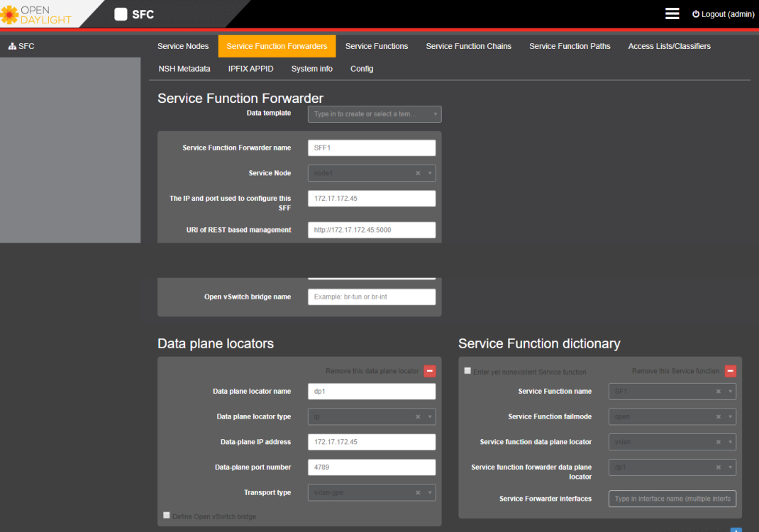The width and height of the screenshot is (759, 532).
Task: Clear the Service Node node1 selection
Action: click(418, 173)
